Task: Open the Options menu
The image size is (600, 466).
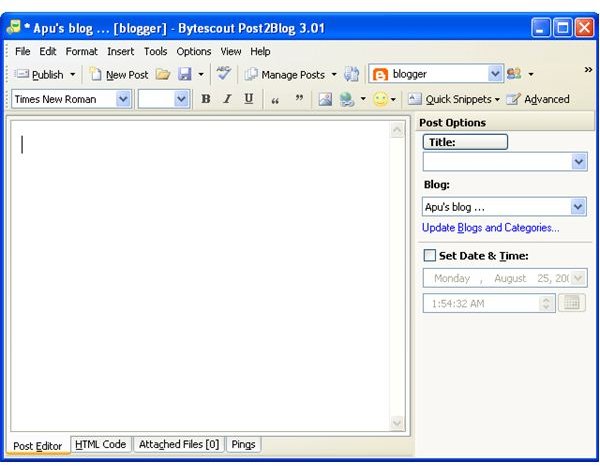Action: click(x=194, y=51)
